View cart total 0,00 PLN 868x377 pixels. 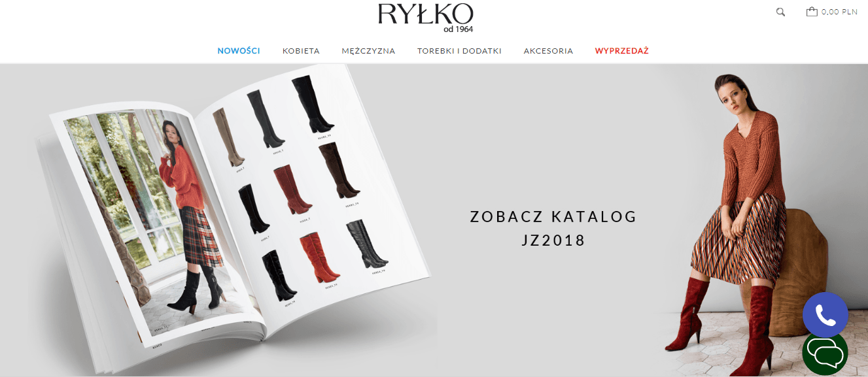coord(839,12)
